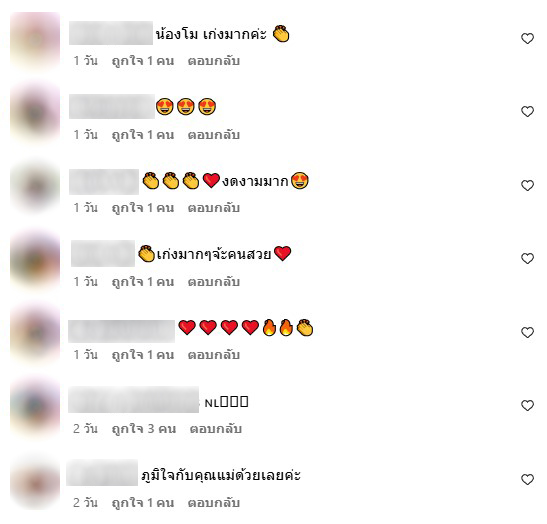Like the comment 'ภูมิใจกับคุณแม่ด้วยเลยค่ะ'
This screenshot has width=547, height=524.
coord(527,479)
